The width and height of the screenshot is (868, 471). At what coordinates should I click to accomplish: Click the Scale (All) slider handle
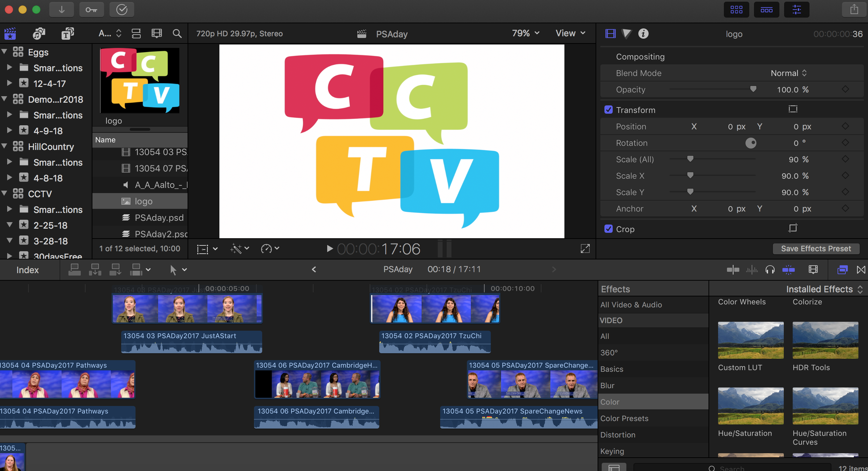click(x=690, y=159)
